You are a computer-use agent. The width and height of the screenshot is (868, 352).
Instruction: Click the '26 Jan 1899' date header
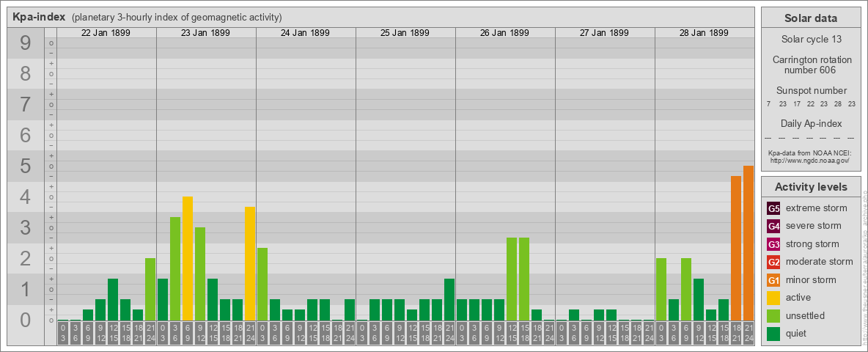[x=504, y=33]
